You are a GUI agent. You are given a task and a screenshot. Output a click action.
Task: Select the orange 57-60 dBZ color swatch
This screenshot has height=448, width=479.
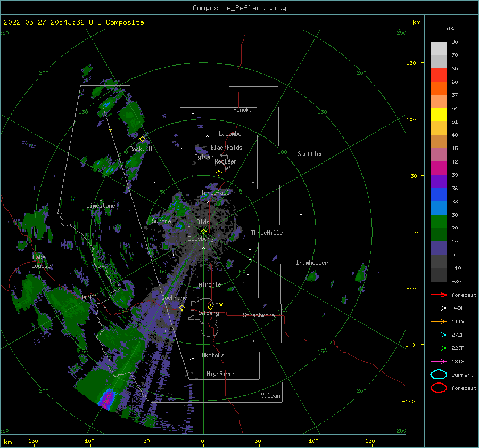pos(439,88)
